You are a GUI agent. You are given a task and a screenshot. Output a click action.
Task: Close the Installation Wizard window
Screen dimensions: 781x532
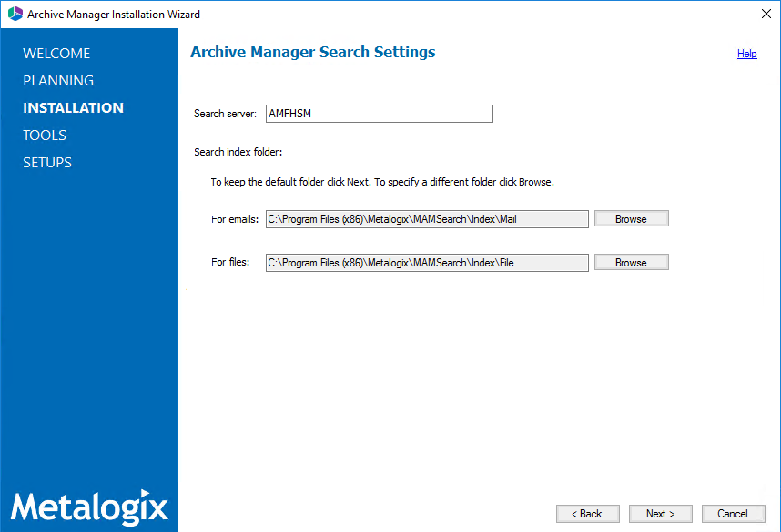tap(766, 14)
